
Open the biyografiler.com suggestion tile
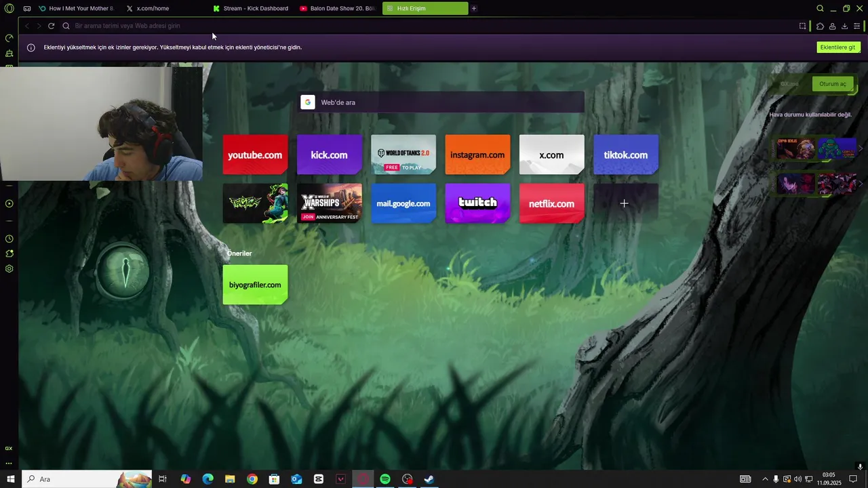255,285
